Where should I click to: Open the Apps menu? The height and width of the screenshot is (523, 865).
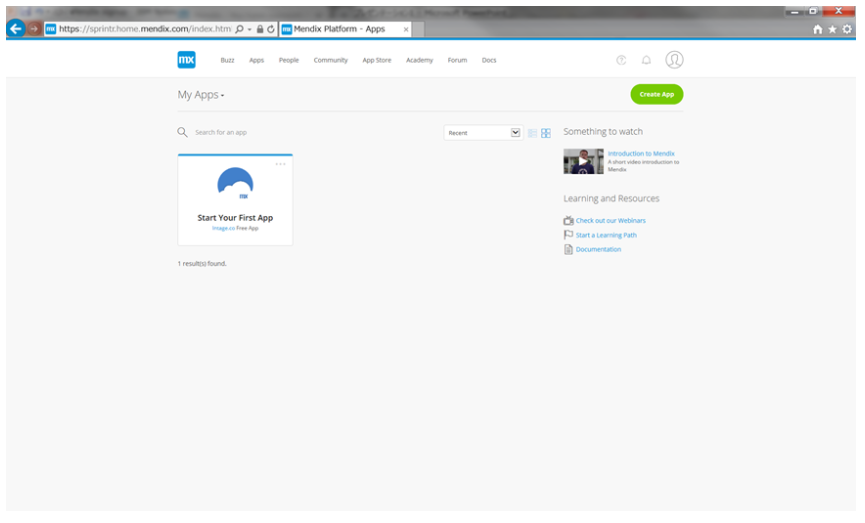click(257, 60)
